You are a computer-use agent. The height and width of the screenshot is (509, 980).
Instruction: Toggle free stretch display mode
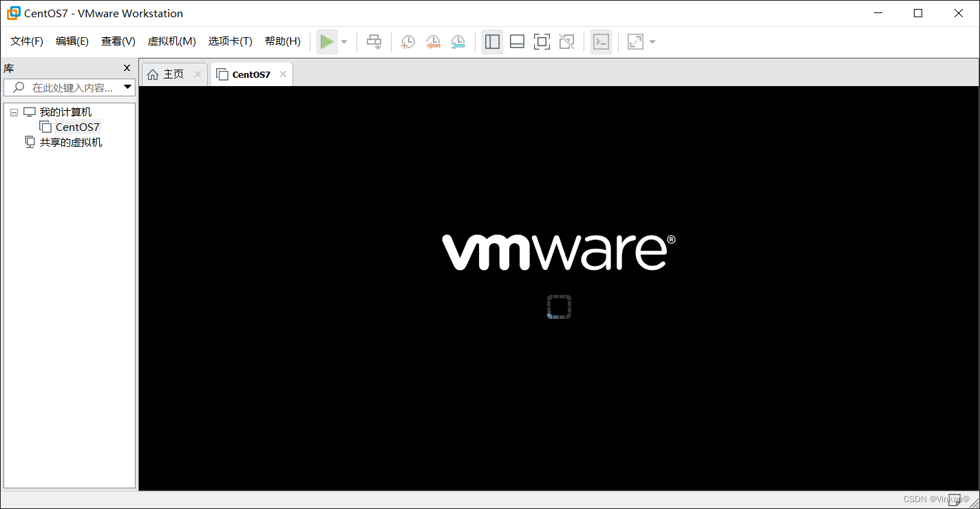click(635, 41)
